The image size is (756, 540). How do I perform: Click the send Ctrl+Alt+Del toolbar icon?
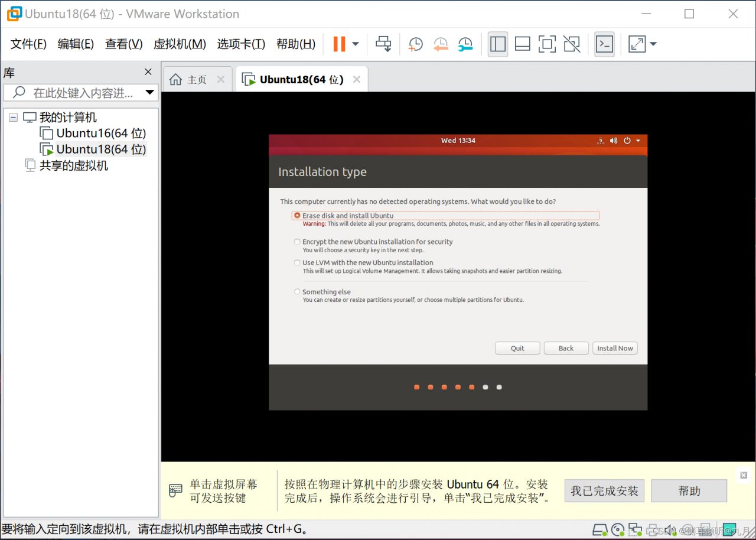384,44
